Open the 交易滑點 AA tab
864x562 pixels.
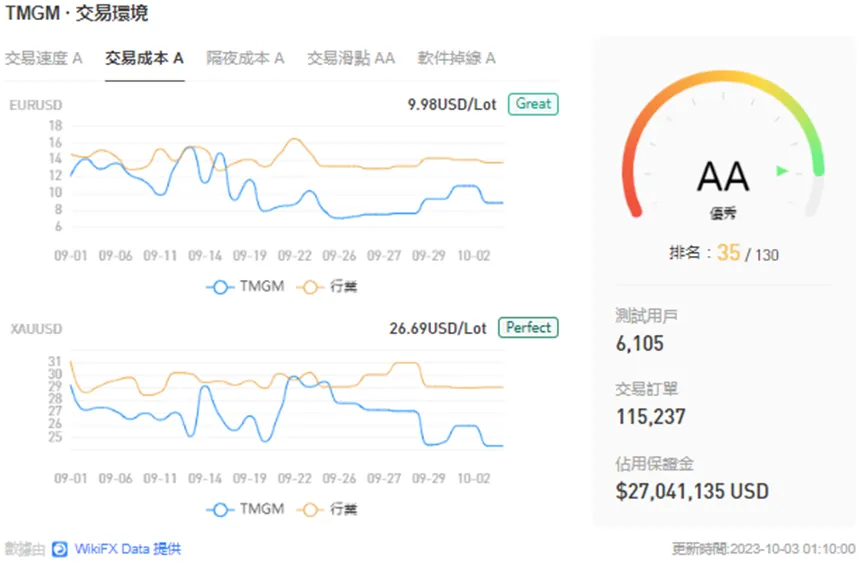tap(351, 58)
